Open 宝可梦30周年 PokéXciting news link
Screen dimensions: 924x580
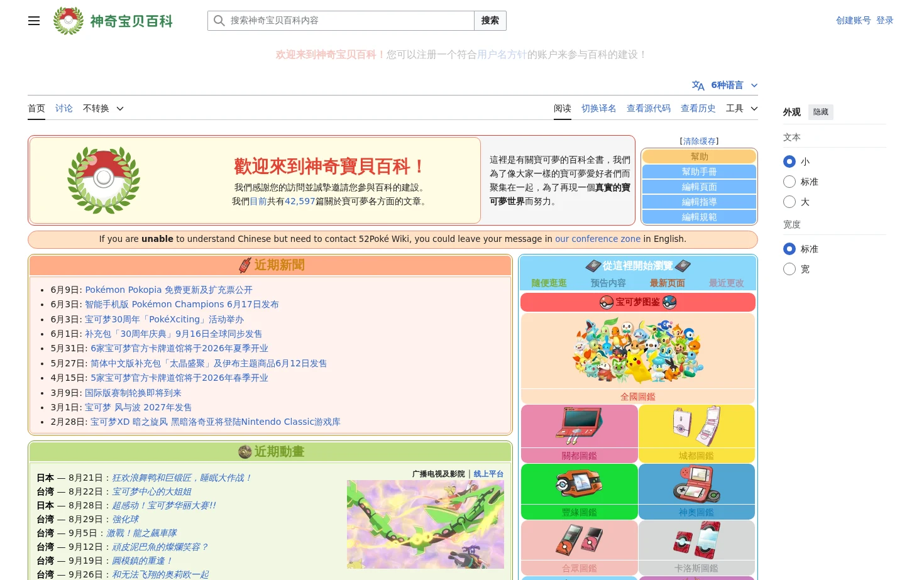click(164, 319)
